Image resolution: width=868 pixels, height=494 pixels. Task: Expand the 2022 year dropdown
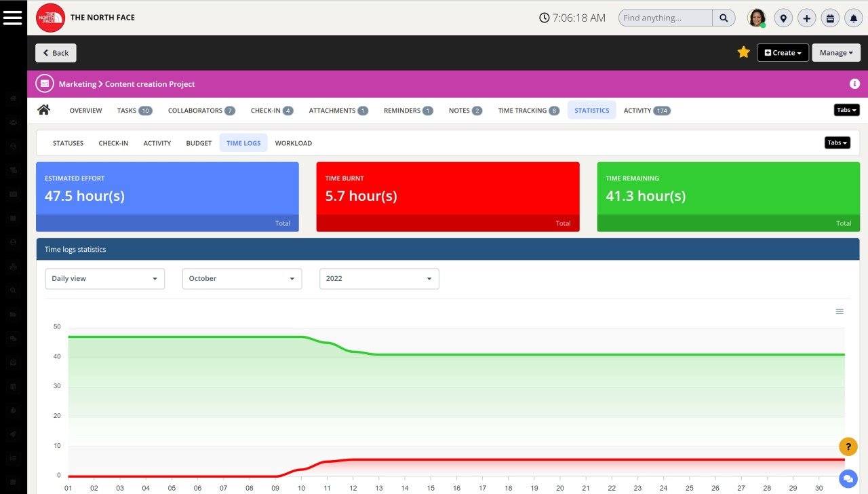click(x=379, y=278)
